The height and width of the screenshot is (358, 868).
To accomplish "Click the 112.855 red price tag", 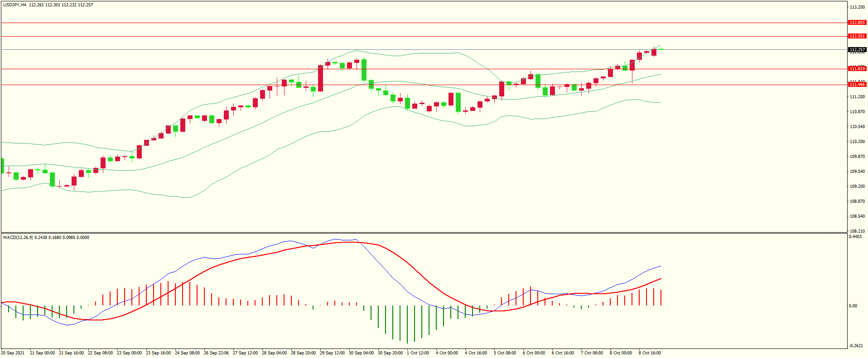I will click(857, 23).
